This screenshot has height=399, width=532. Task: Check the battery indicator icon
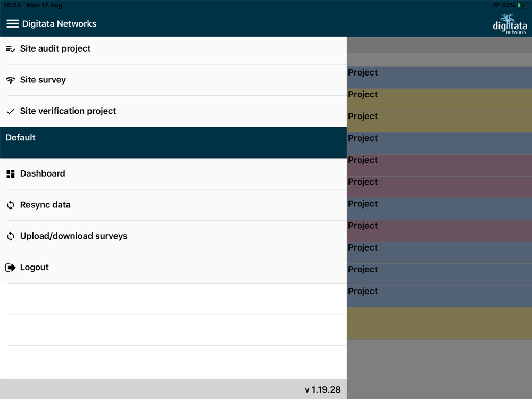pos(523,5)
